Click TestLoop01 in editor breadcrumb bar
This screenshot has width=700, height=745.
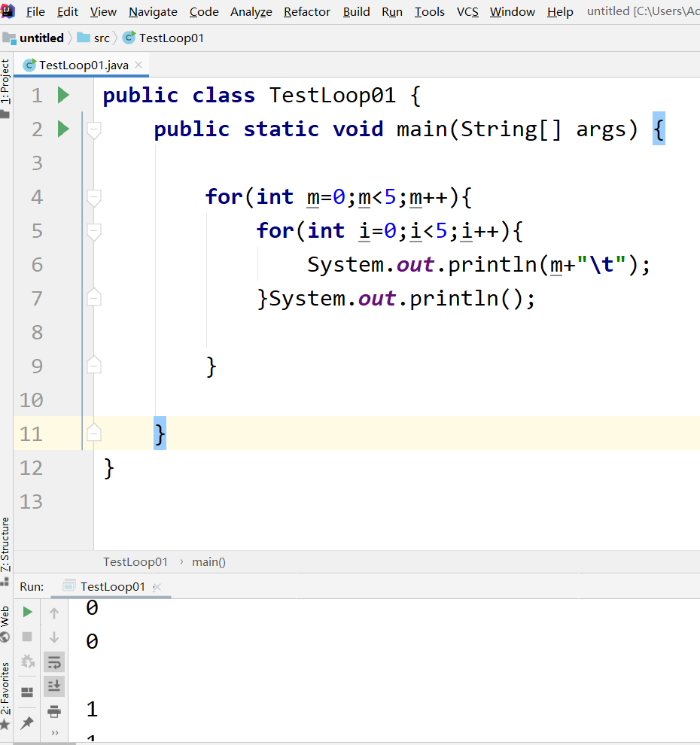pyautogui.click(x=135, y=561)
